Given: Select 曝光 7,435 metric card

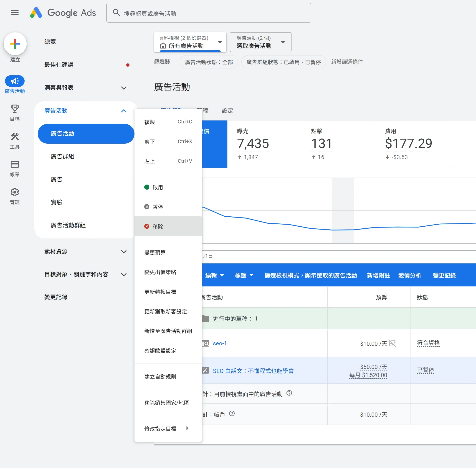Looking at the screenshot, I should pos(264,144).
